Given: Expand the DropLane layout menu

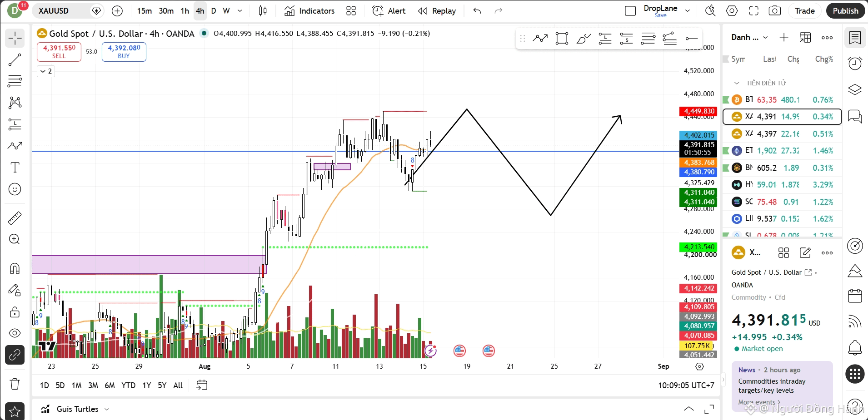Looking at the screenshot, I should [688, 10].
